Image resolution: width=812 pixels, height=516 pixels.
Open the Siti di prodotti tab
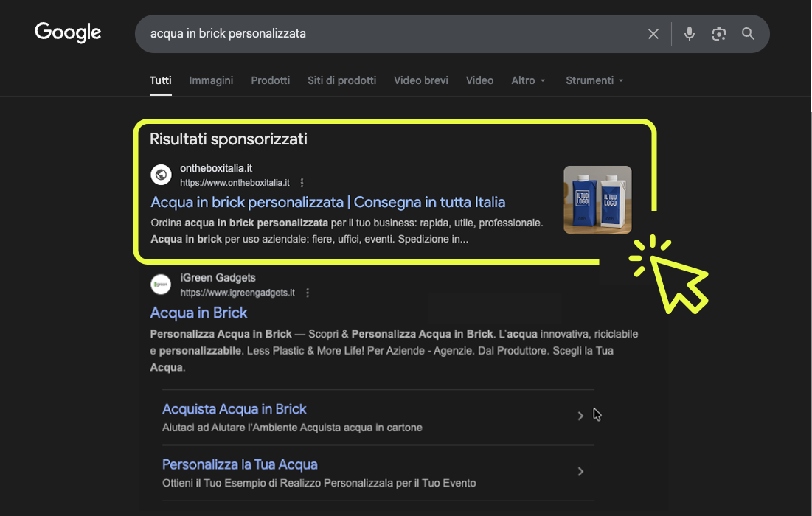pos(341,81)
